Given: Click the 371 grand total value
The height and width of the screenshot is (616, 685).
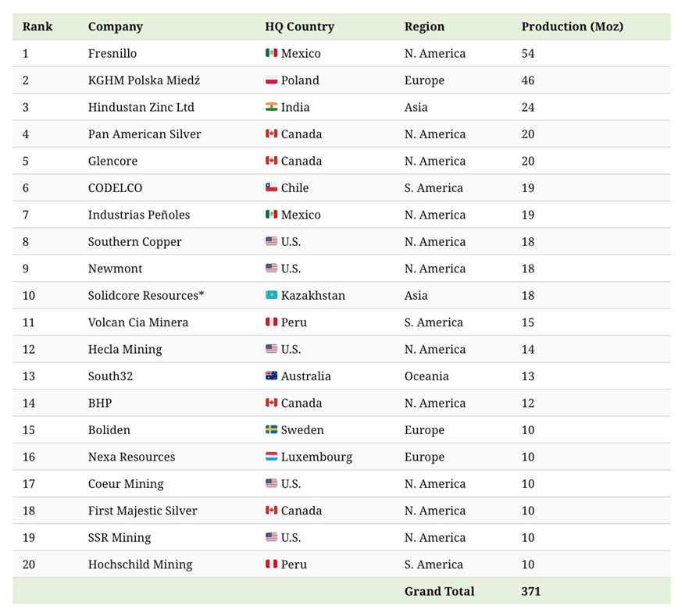Looking at the screenshot, I should (530, 591).
